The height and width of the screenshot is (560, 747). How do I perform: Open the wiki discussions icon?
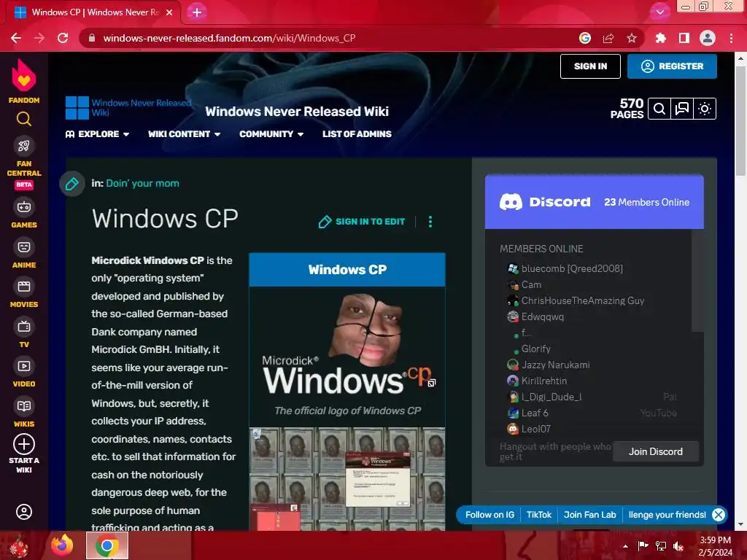pyautogui.click(x=682, y=109)
